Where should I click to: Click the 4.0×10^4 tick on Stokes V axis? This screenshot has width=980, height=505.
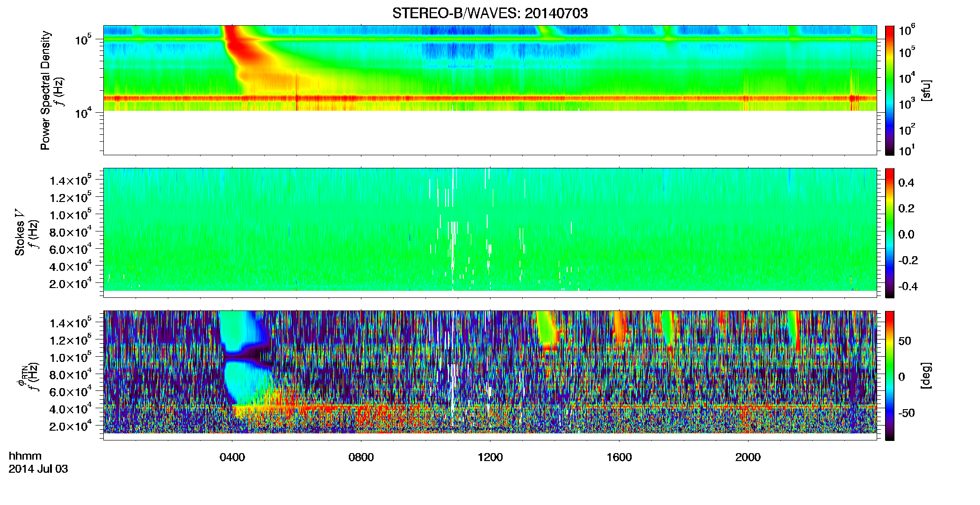[x=70, y=267]
